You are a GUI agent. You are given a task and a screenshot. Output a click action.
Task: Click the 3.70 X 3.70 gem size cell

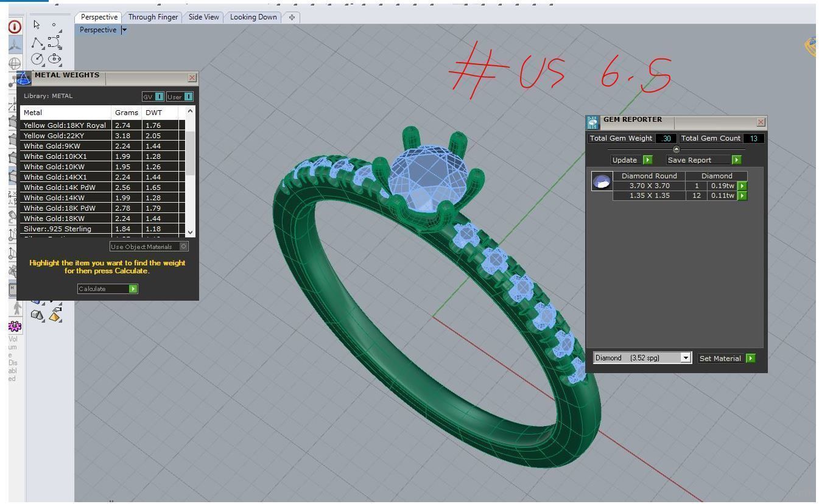[x=649, y=186]
